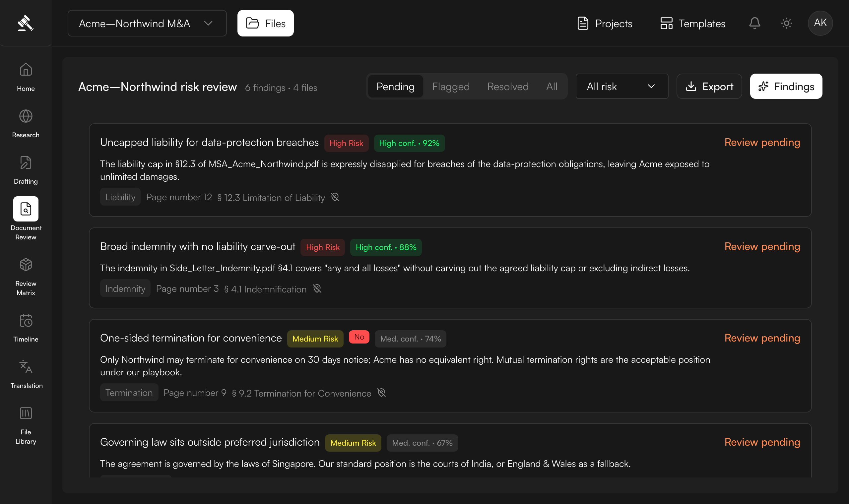The width and height of the screenshot is (849, 504).
Task: Click the gavel app logo
Action: [x=26, y=23]
